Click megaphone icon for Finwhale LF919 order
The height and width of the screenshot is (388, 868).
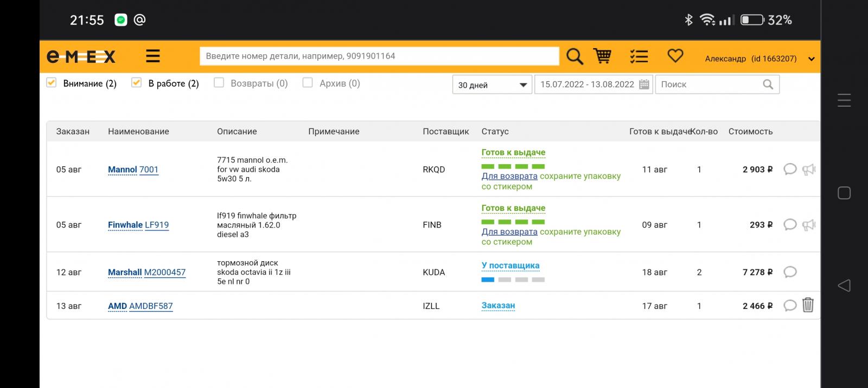pos(808,224)
